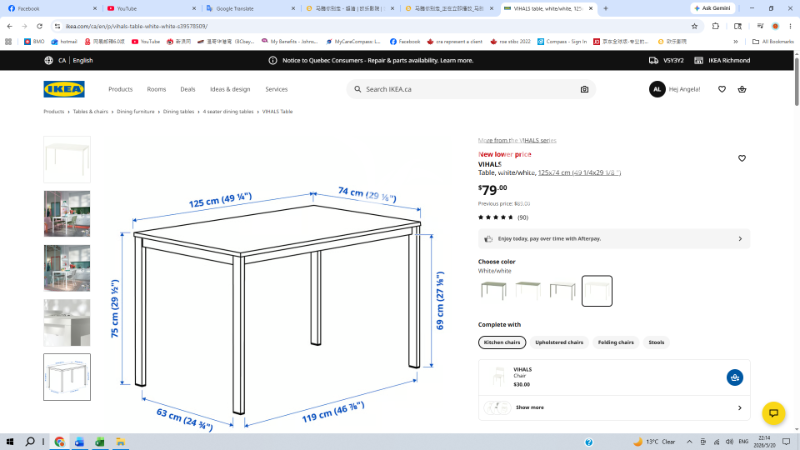Add VIHALS table to favourites with heart
Image resolution: width=800 pixels, height=450 pixels.
pyautogui.click(x=742, y=158)
